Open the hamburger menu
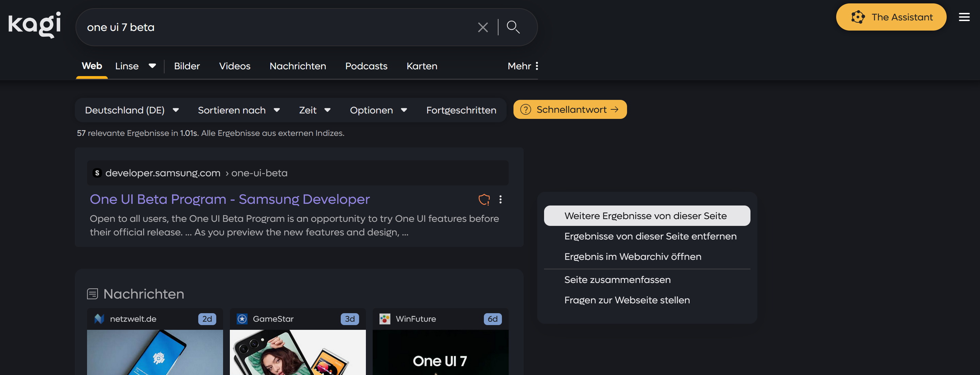The height and width of the screenshot is (375, 980). point(964,17)
